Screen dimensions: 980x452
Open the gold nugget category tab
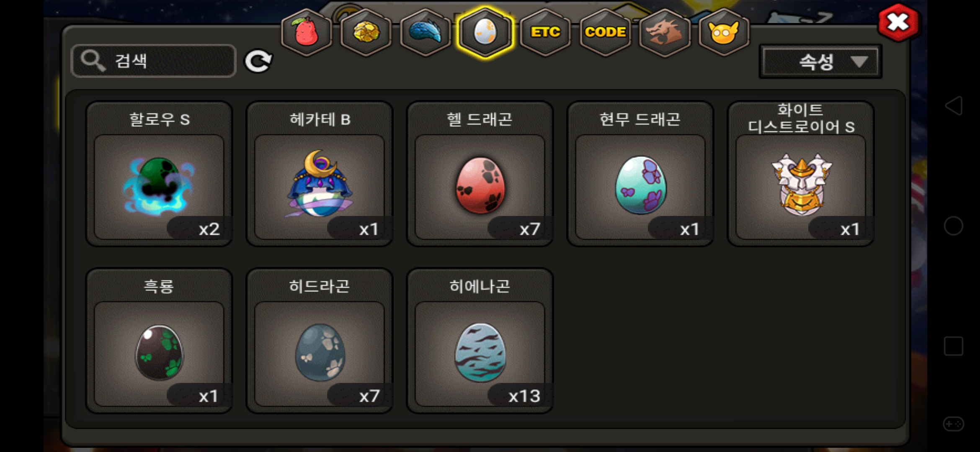(366, 32)
